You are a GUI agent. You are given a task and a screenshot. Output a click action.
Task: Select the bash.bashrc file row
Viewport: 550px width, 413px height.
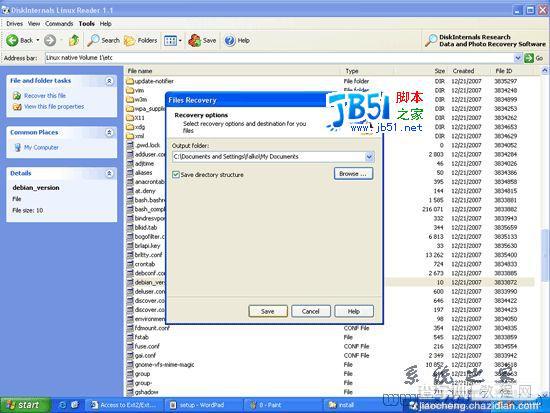(330, 200)
